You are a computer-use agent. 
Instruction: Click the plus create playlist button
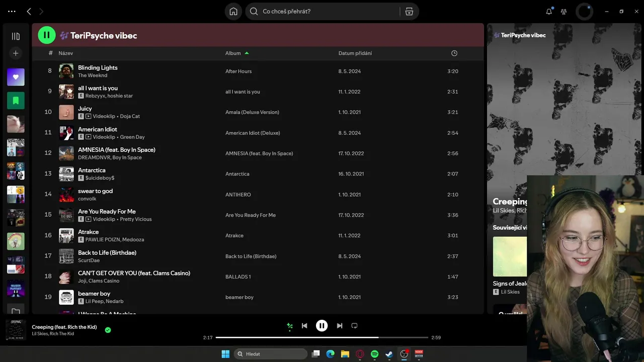click(x=16, y=53)
